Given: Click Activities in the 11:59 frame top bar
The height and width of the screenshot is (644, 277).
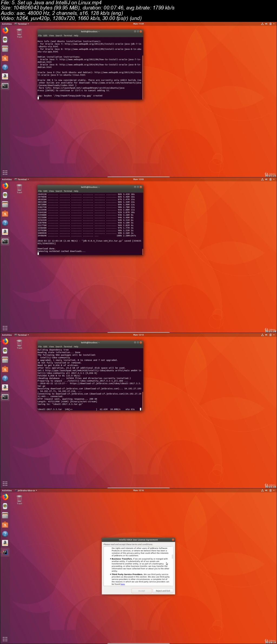Looking at the screenshot, I should coord(7,24).
